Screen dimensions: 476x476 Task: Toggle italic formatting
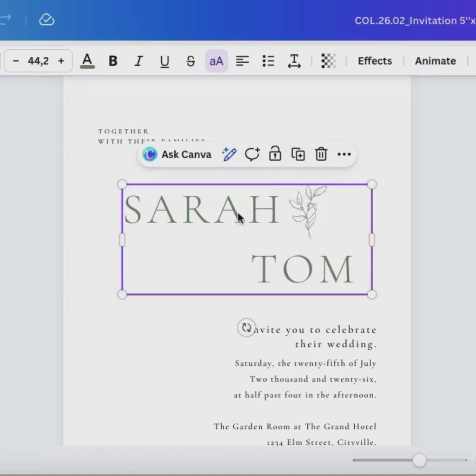coord(139,61)
